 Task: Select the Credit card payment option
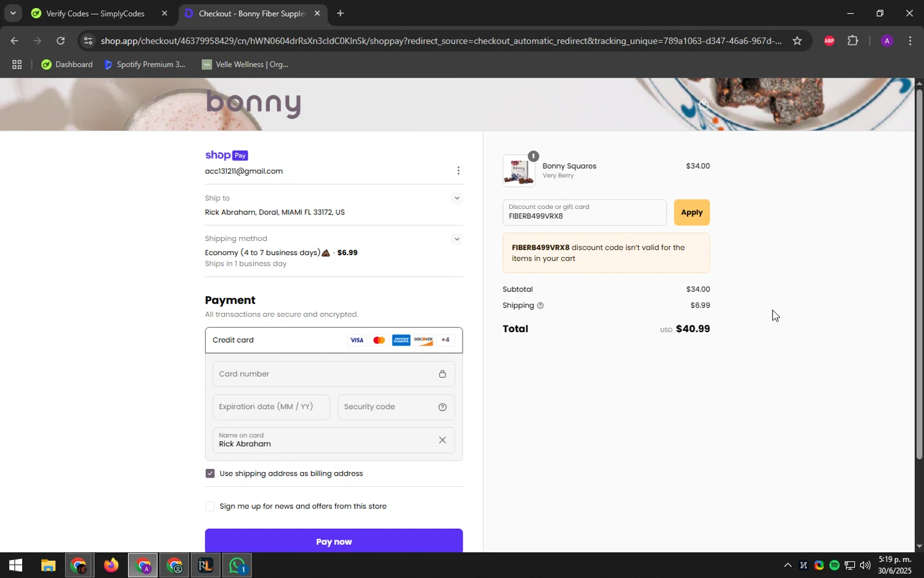(334, 340)
